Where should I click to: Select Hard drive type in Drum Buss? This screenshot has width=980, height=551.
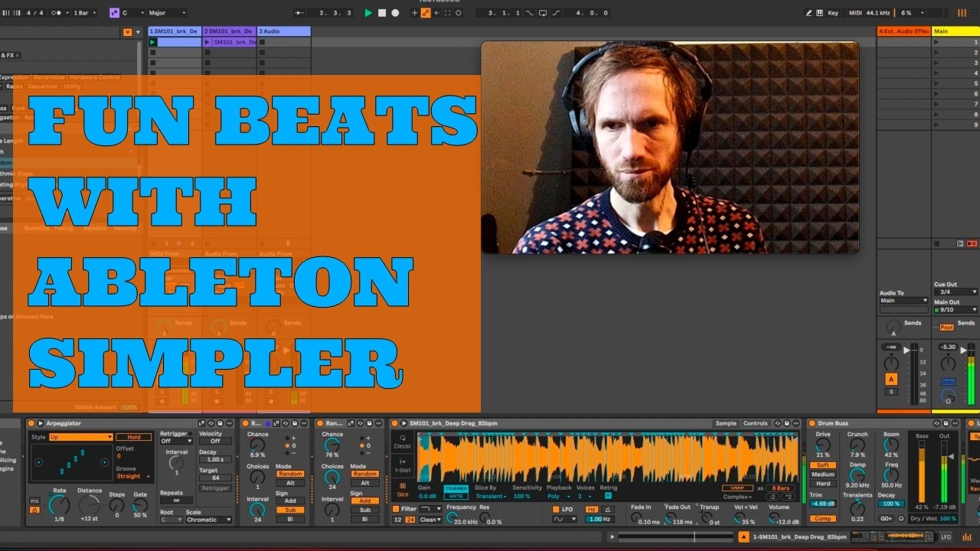[822, 484]
